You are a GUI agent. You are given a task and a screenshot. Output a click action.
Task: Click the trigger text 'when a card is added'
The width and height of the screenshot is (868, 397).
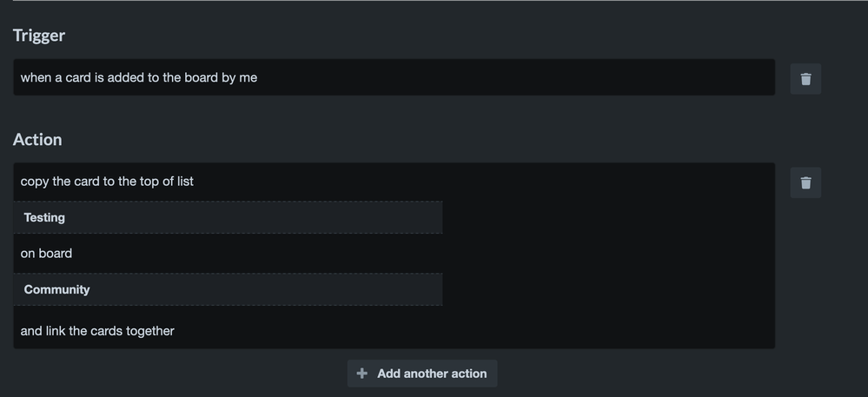(x=83, y=77)
